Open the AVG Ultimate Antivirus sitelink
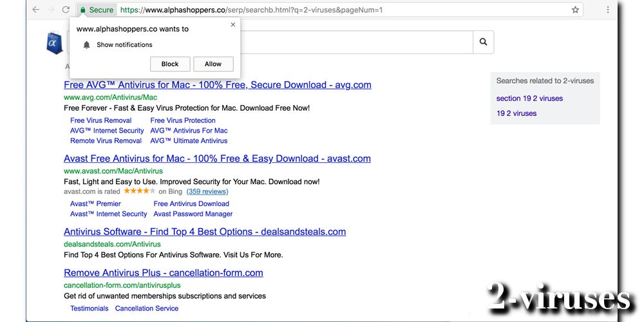The height and width of the screenshot is (322, 644). (x=189, y=141)
